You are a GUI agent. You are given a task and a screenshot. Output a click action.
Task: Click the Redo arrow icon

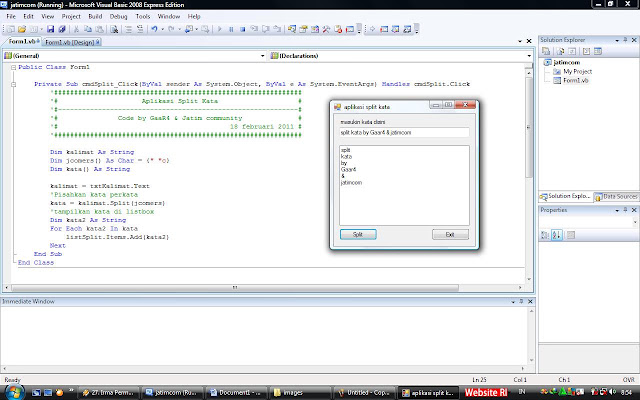pyautogui.click(x=171, y=29)
